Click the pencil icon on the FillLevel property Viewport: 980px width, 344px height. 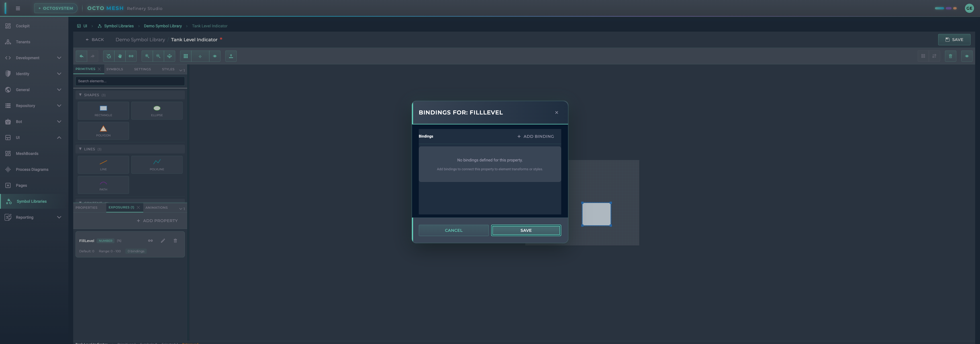(x=163, y=241)
